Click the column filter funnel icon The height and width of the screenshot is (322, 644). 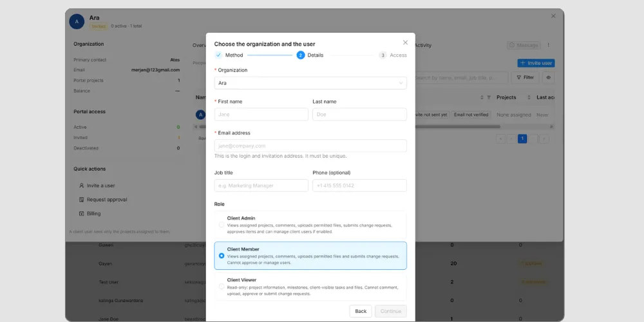(489, 97)
